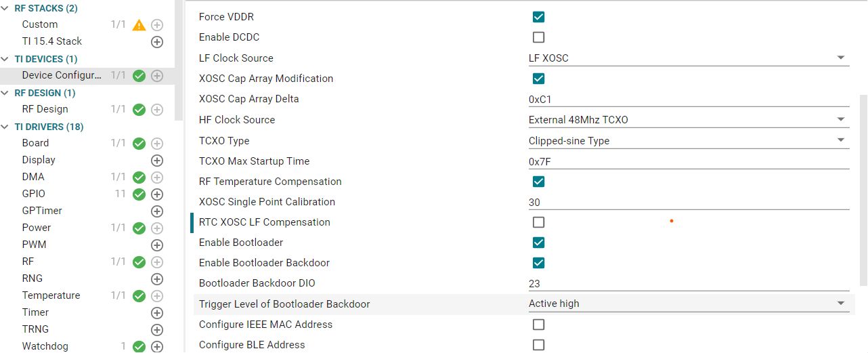Add a PWM driver instance

tap(156, 245)
